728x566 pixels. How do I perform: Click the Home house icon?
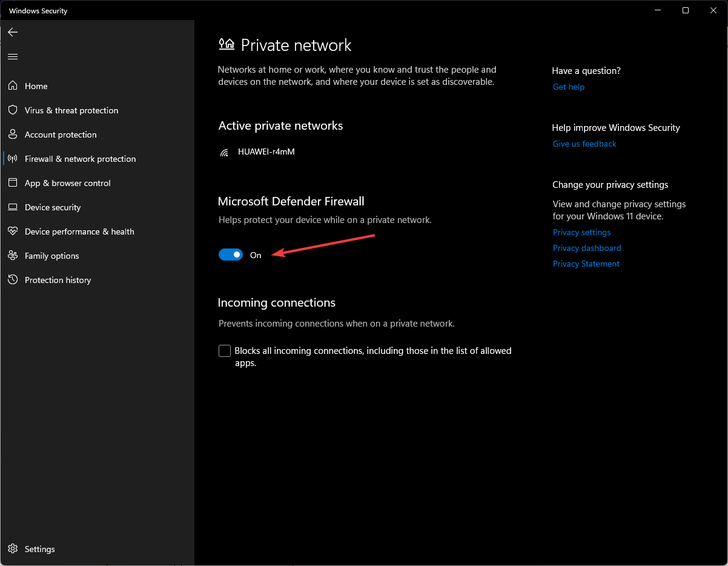[13, 86]
